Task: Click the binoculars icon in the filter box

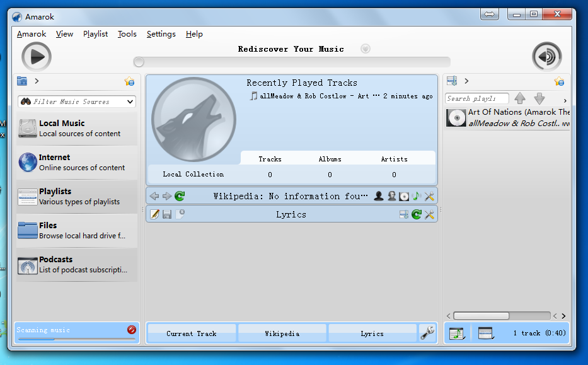Action: [x=26, y=101]
